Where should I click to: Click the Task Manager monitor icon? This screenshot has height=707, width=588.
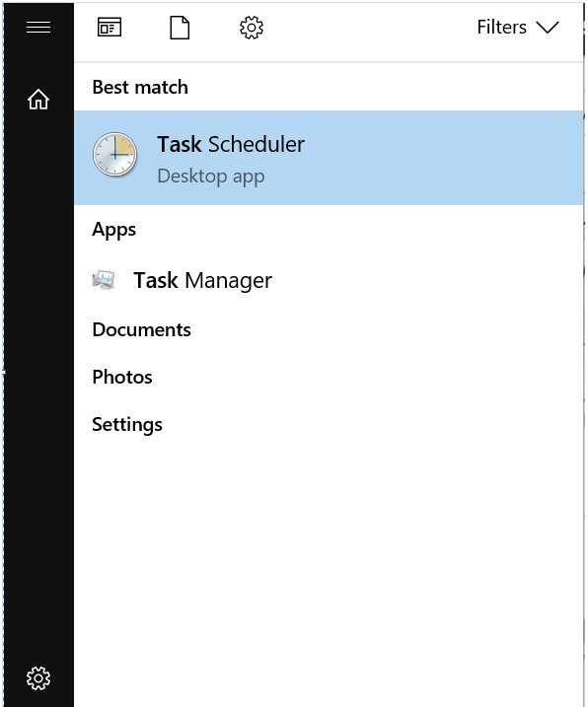[x=104, y=280]
